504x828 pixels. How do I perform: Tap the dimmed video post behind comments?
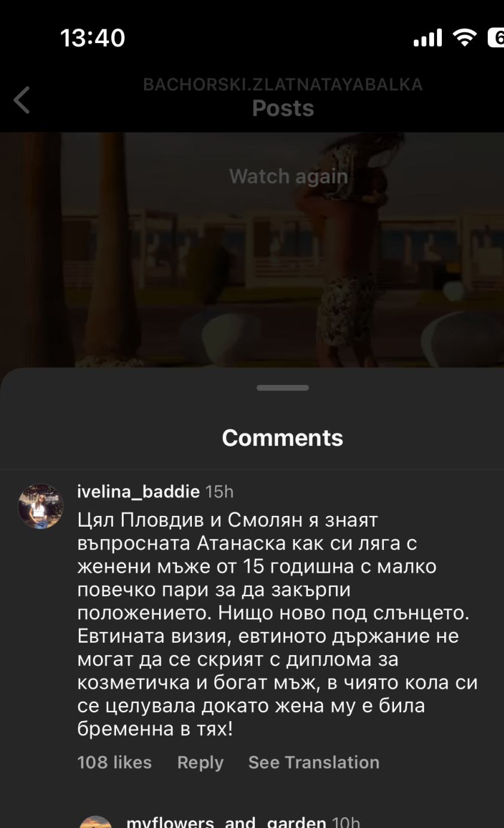tap(252, 249)
